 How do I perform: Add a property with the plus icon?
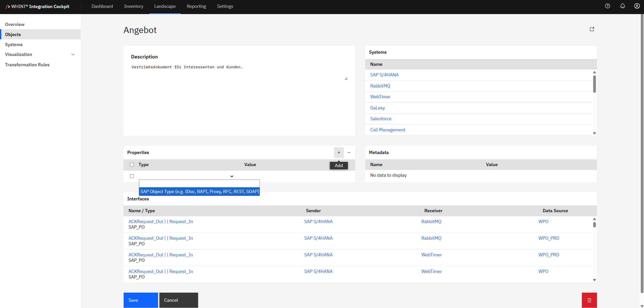coord(339,152)
